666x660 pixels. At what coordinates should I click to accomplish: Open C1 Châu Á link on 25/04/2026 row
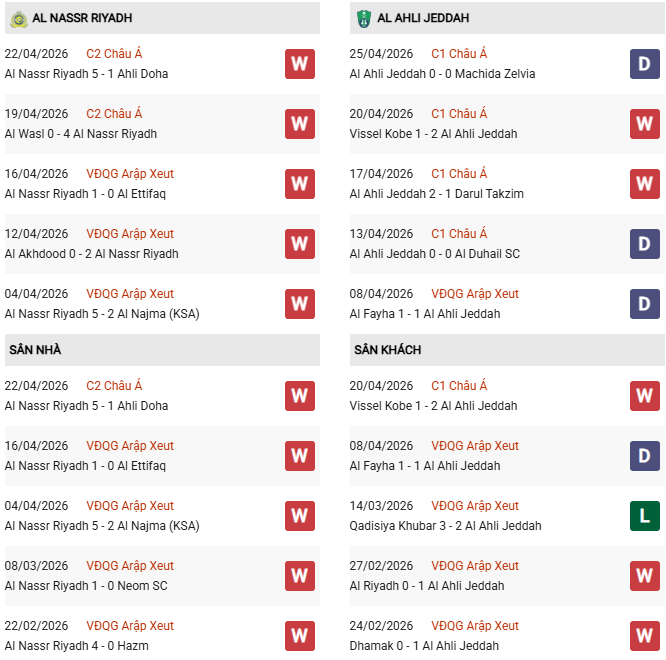point(459,54)
